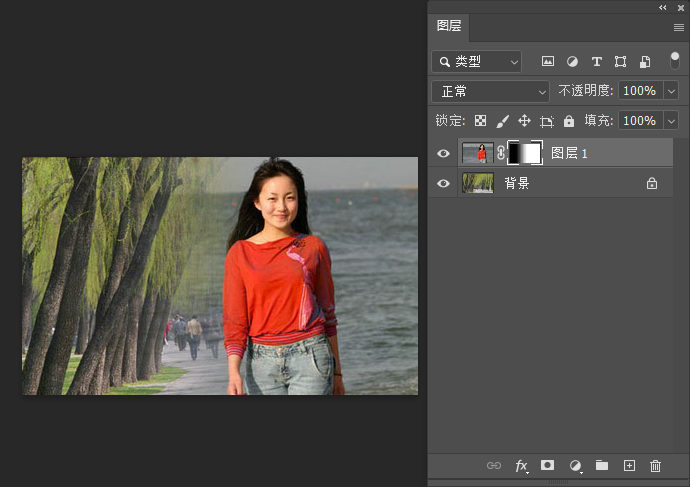Select the 图层 1 layer name

click(569, 153)
